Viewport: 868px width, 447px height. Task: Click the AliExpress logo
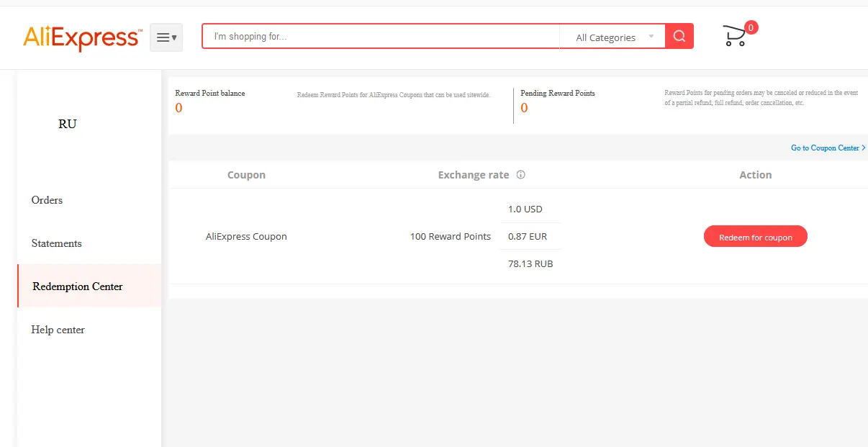(x=82, y=37)
